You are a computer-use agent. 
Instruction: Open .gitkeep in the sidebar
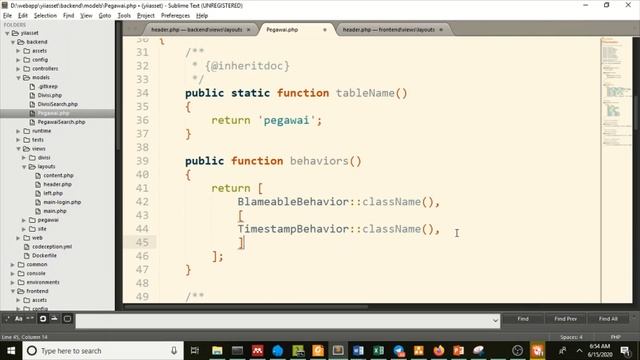[x=48, y=87]
